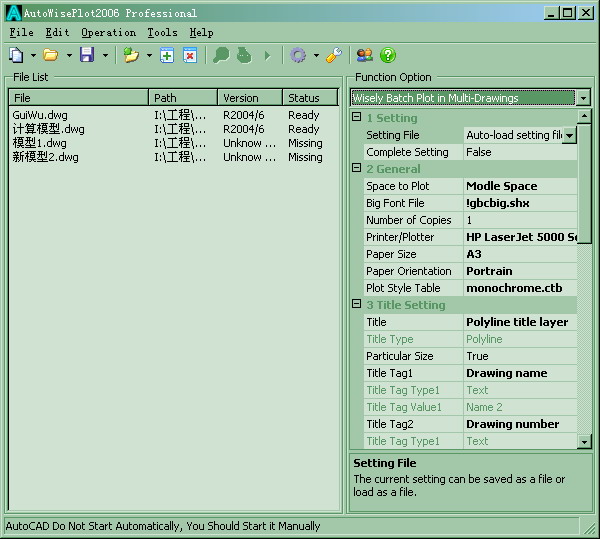This screenshot has height=539, width=600.
Task: Sort by the Status column header
Action: (x=310, y=98)
